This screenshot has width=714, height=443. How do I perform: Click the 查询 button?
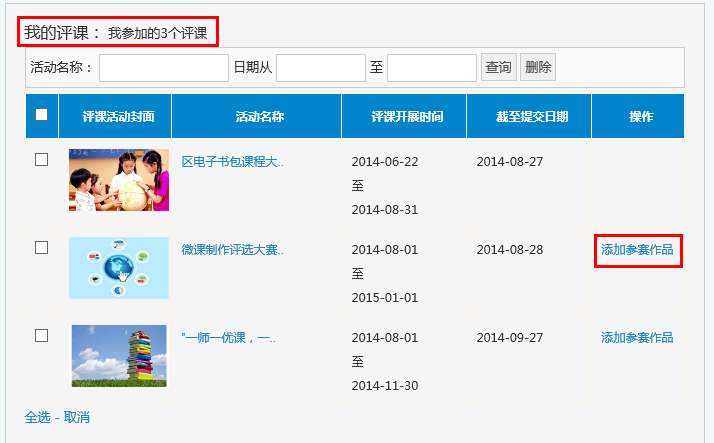(x=499, y=67)
